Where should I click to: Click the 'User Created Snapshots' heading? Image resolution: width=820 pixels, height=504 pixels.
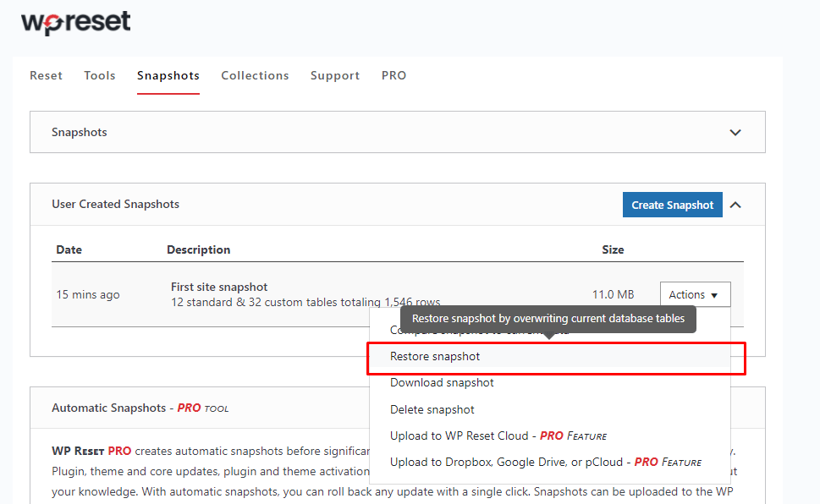click(x=116, y=204)
